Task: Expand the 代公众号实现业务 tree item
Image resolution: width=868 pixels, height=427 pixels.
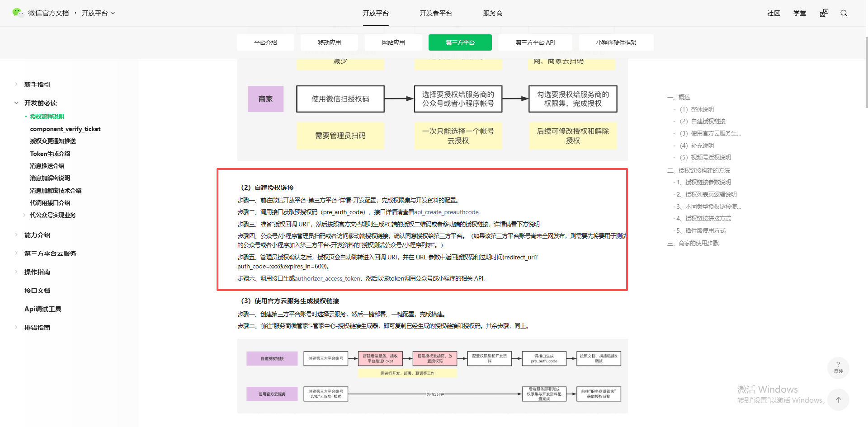Action: click(24, 215)
